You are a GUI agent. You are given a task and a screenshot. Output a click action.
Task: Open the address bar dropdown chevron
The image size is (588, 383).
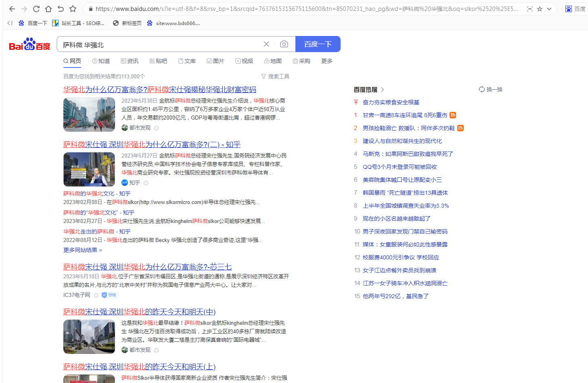[549, 9]
